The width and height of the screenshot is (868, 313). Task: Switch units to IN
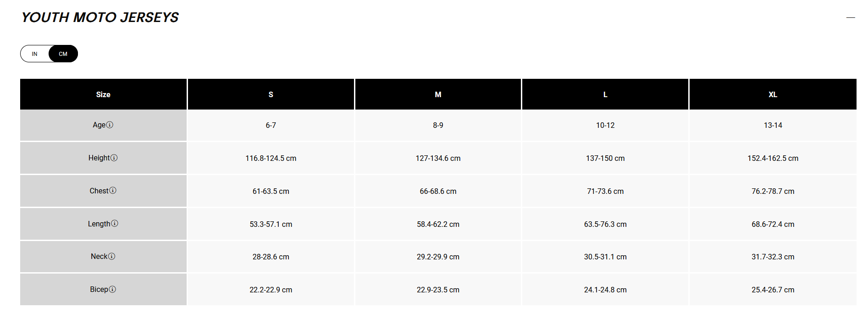point(34,54)
